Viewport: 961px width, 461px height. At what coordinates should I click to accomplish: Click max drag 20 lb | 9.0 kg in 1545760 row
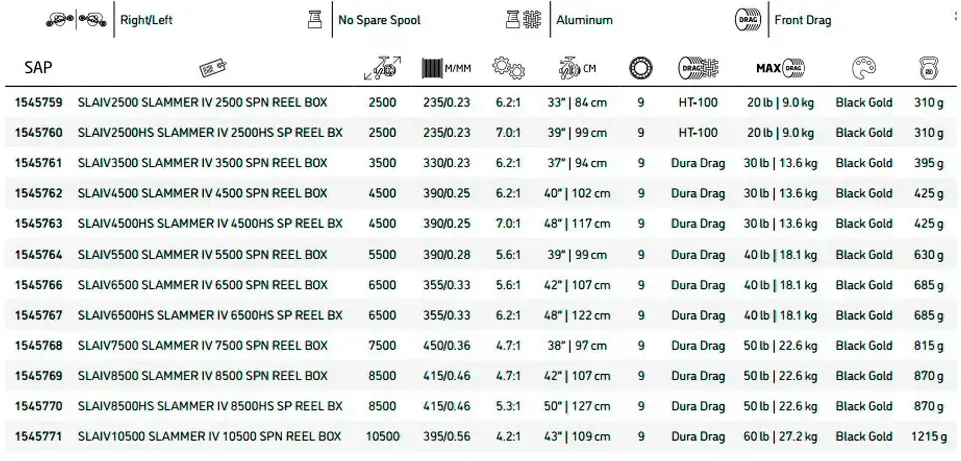tap(780, 132)
